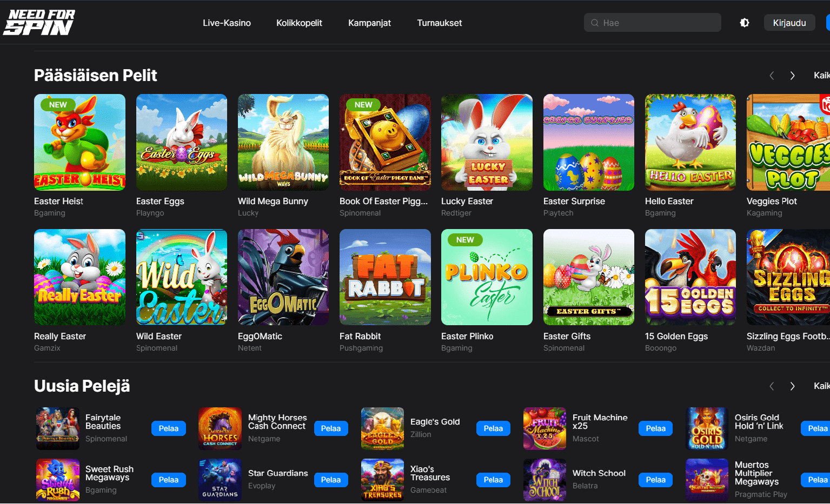Click the 15 Golden Eggs title text
This screenshot has height=504, width=830.
(x=676, y=336)
